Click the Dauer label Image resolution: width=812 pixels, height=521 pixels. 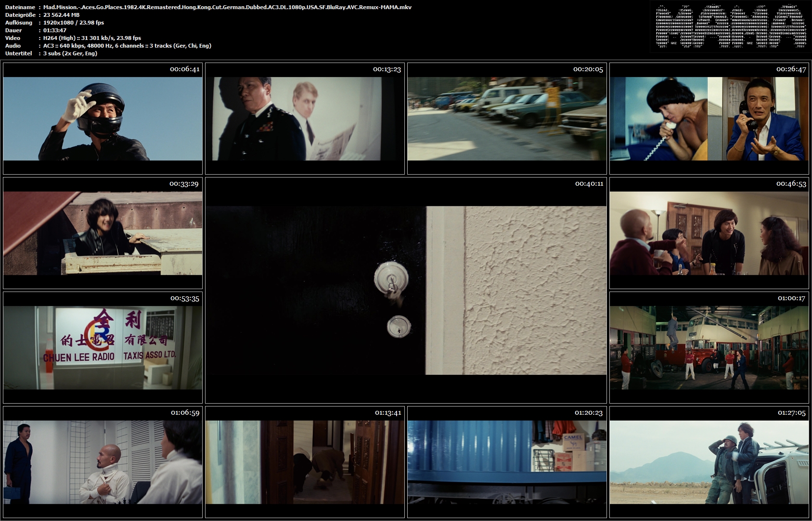(x=13, y=30)
